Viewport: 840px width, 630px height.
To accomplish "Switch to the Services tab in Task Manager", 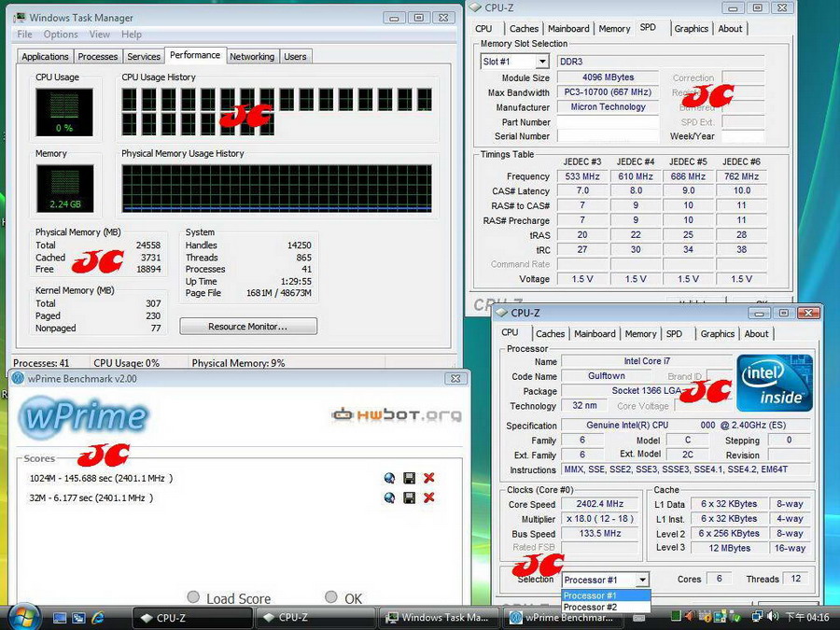I will tap(144, 56).
